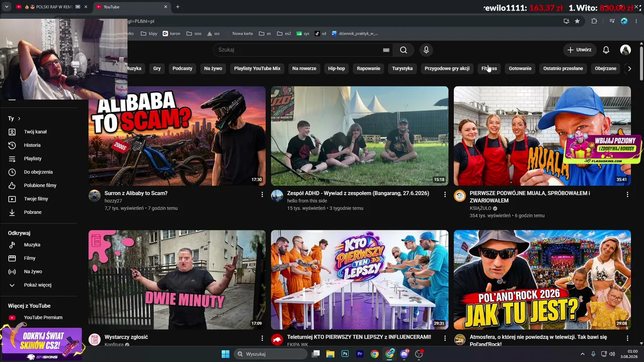The height and width of the screenshot is (362, 644).
Task: Open the tab search dropdown in Chrome
Action: [x=7, y=7]
